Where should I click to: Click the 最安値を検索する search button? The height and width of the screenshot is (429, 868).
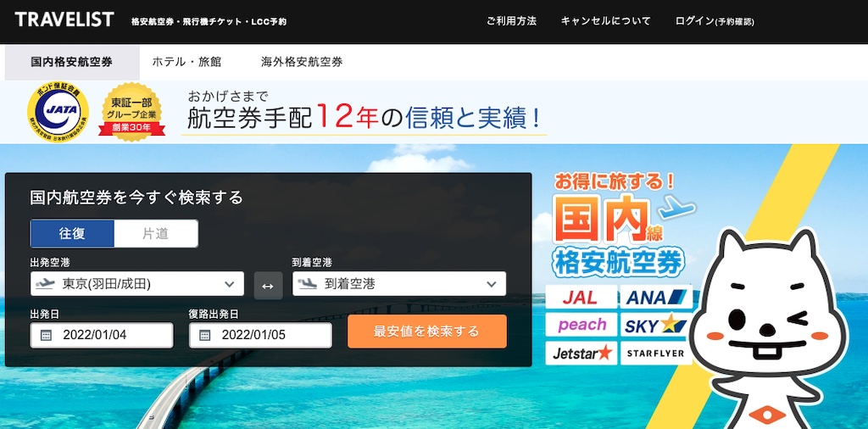(x=427, y=331)
